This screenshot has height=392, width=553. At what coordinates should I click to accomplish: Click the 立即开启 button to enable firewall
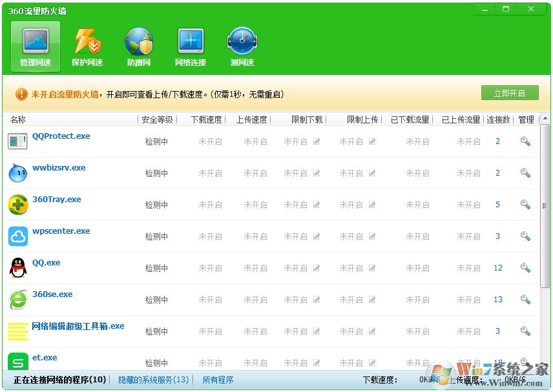pyautogui.click(x=510, y=92)
